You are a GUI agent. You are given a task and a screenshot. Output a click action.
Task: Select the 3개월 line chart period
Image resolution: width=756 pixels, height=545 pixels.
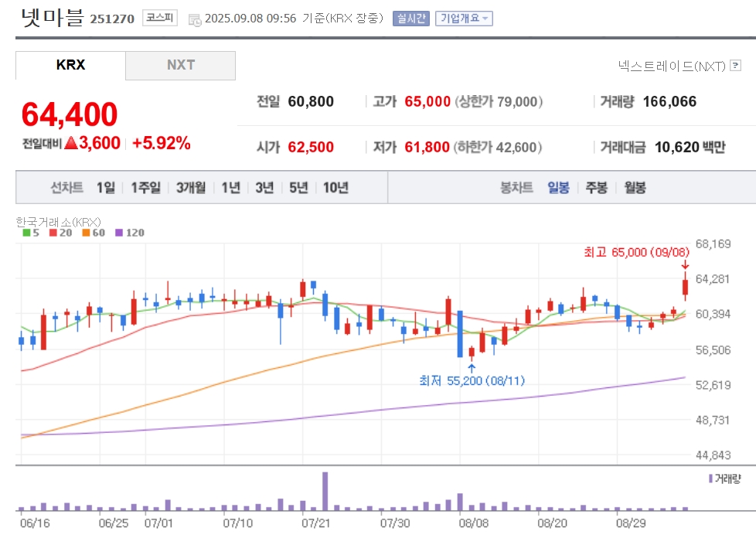click(191, 187)
